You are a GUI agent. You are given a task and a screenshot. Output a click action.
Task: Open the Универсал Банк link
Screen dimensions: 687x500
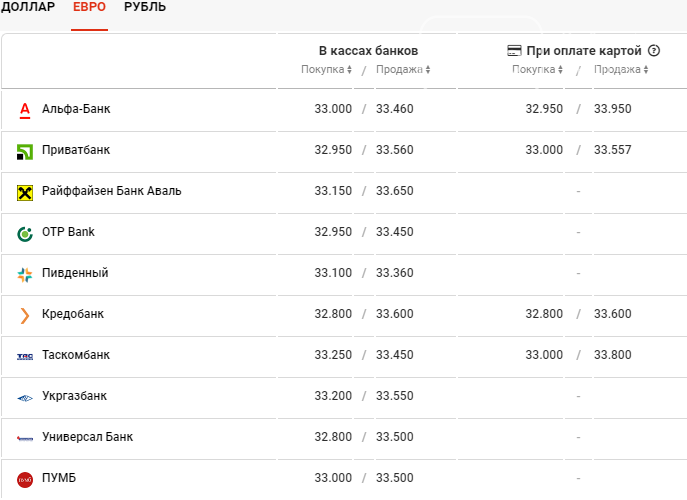(88, 437)
